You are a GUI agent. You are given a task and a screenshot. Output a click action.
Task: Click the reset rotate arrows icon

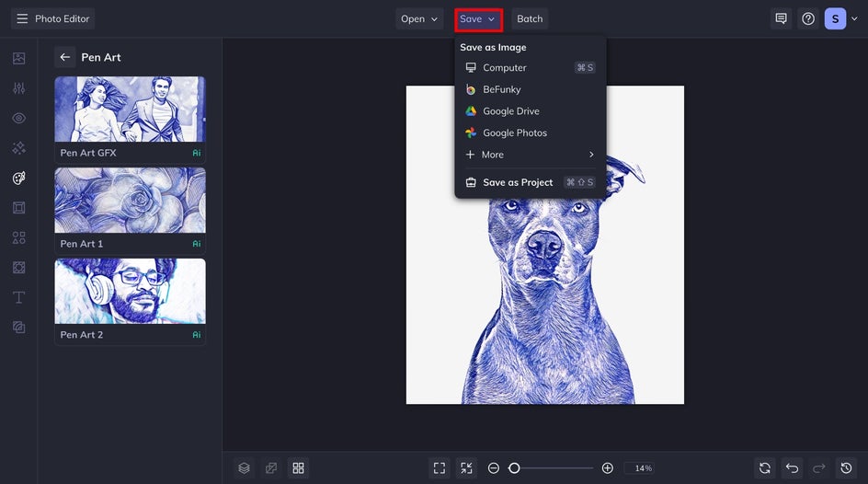click(x=764, y=468)
